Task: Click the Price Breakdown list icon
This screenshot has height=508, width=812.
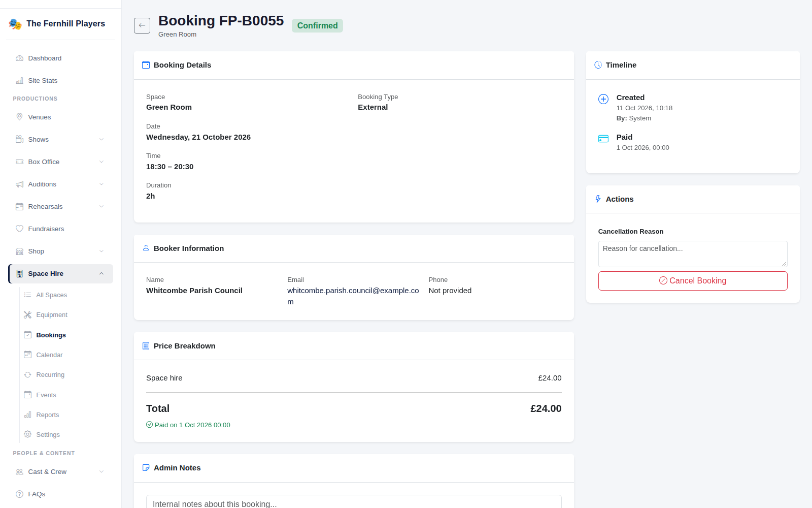Action: pos(146,346)
